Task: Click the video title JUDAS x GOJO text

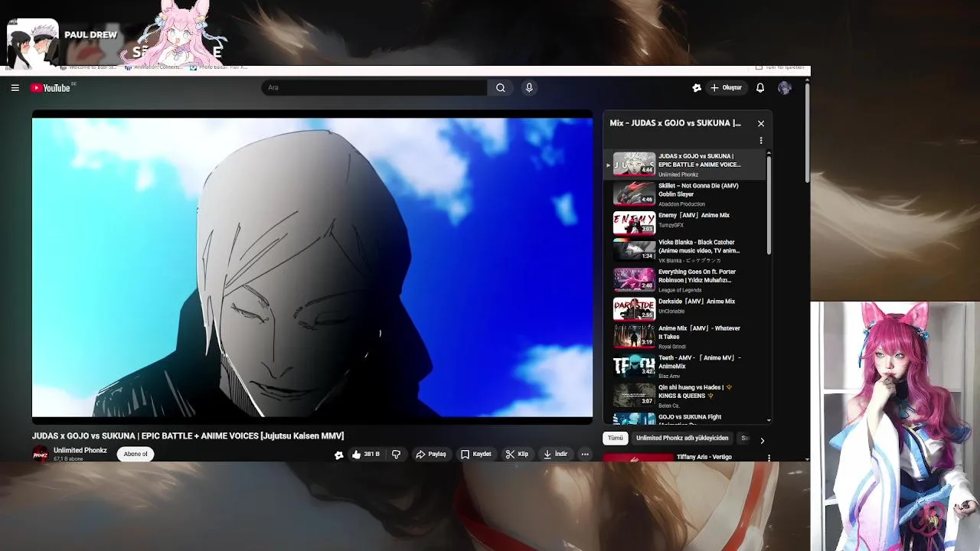Action: (188, 436)
